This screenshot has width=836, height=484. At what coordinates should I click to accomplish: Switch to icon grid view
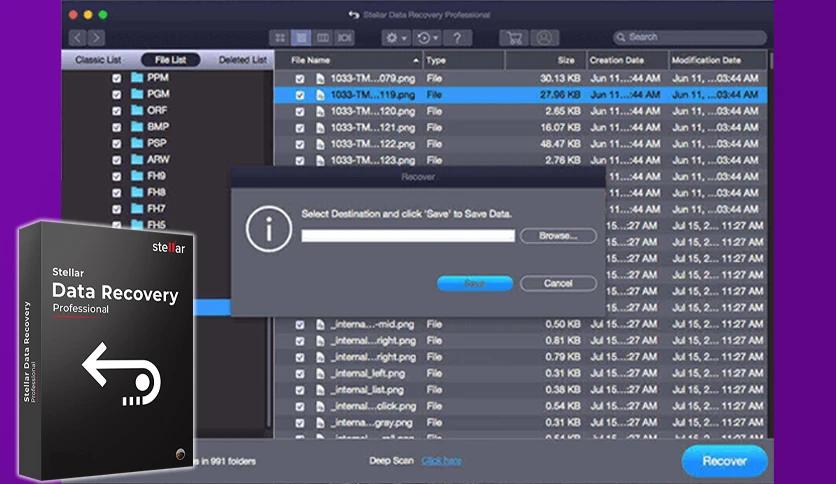pyautogui.click(x=280, y=38)
